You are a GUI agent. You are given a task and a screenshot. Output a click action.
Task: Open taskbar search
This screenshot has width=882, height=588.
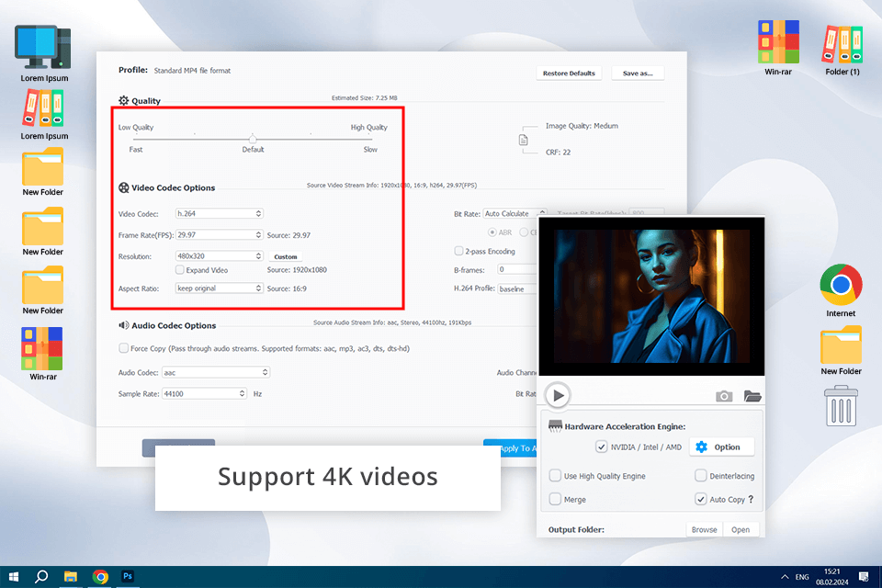point(41,577)
